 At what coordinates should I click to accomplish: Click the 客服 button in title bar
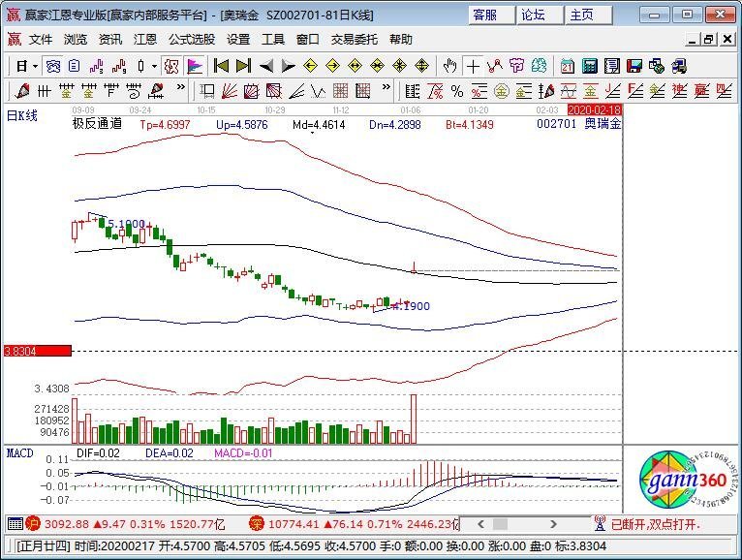(x=491, y=16)
